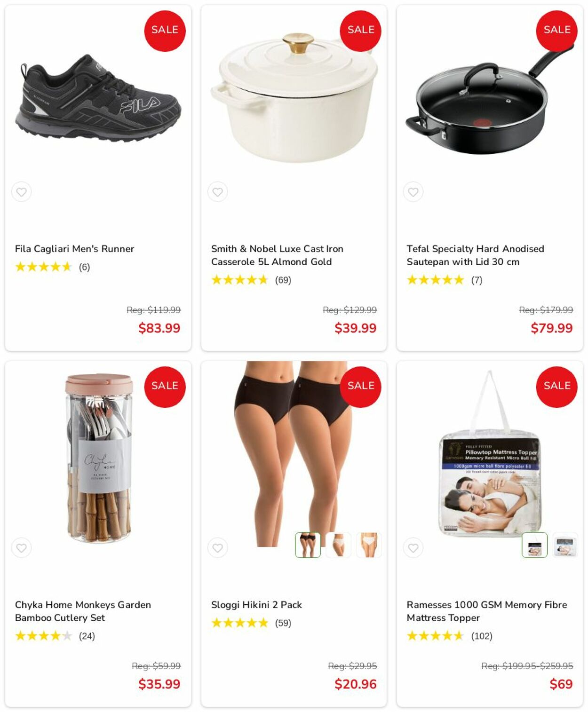The width and height of the screenshot is (588, 712).
Task: Open Fila Cagliari Men's Runner product link
Action: [74, 249]
